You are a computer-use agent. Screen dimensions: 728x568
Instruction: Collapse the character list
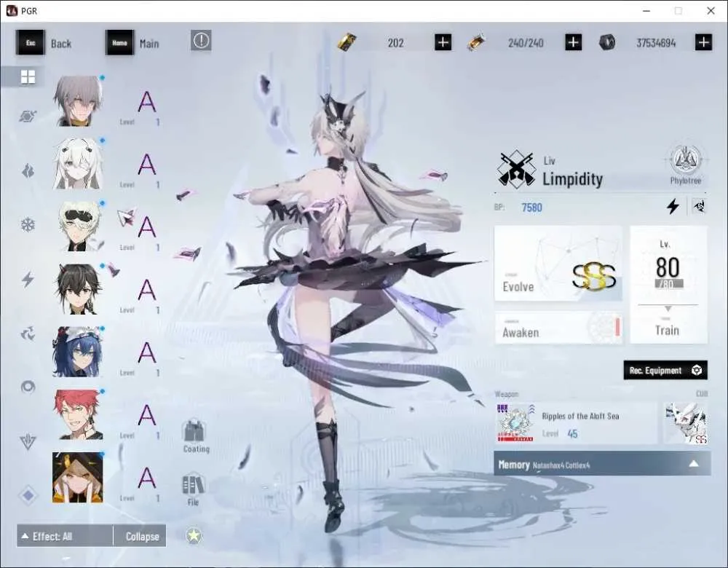point(140,537)
